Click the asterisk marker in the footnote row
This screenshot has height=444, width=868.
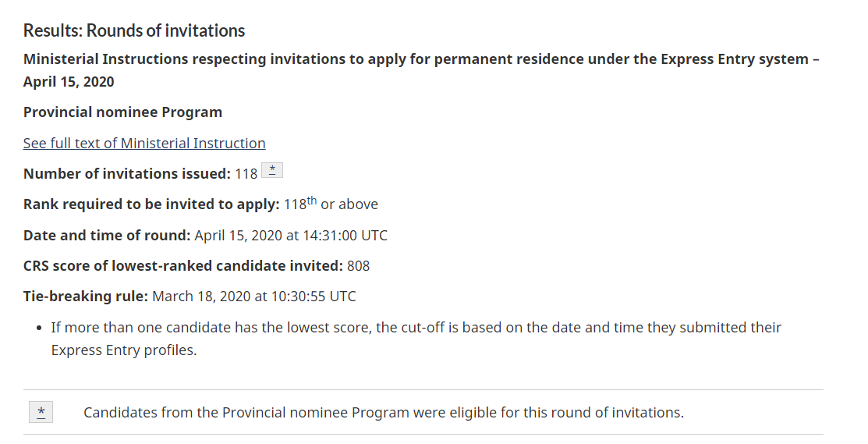(41, 412)
